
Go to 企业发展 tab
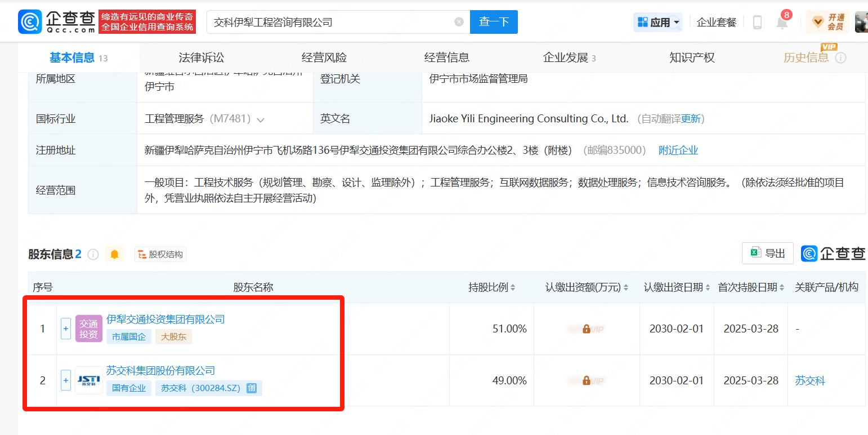569,57
